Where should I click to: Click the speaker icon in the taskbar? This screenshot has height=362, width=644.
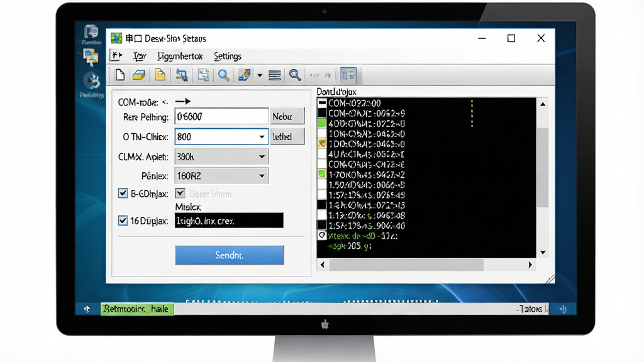coord(563,309)
